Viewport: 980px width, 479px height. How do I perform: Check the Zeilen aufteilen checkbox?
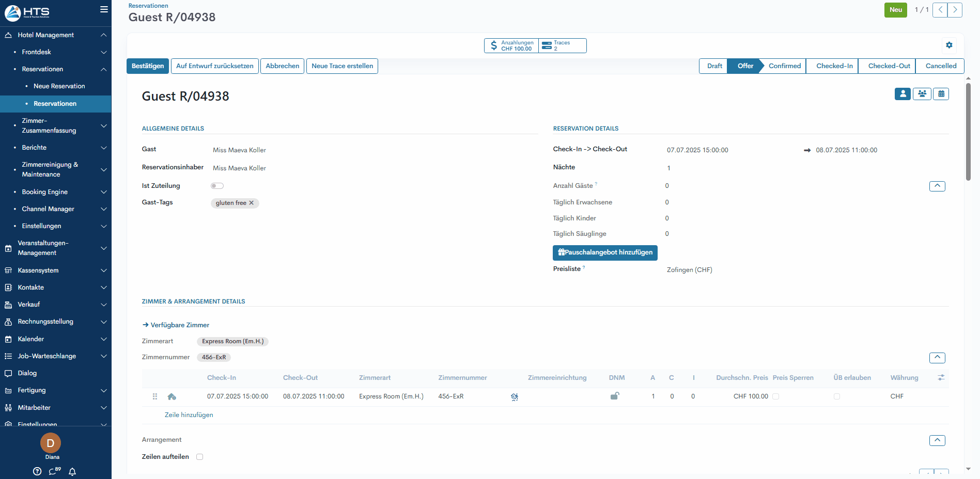pos(200,457)
